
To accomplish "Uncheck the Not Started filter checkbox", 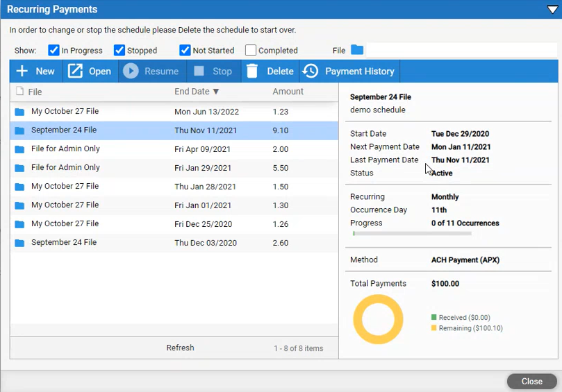I will pos(185,50).
